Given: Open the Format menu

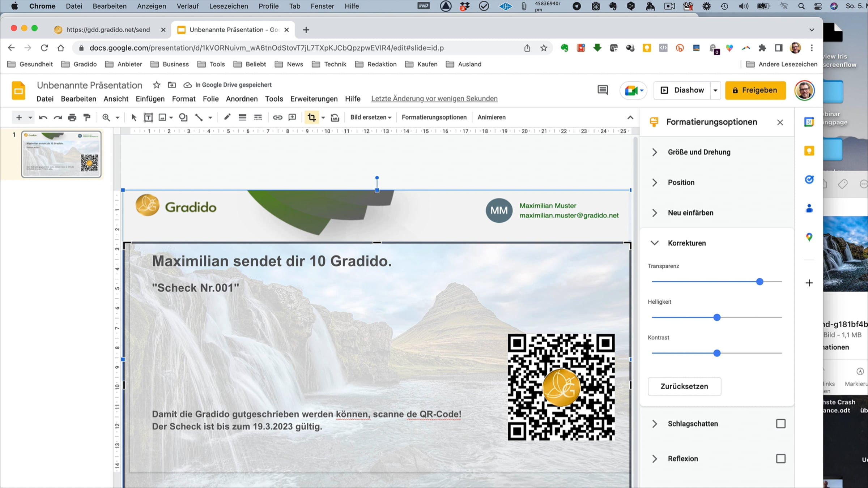Looking at the screenshot, I should [184, 99].
